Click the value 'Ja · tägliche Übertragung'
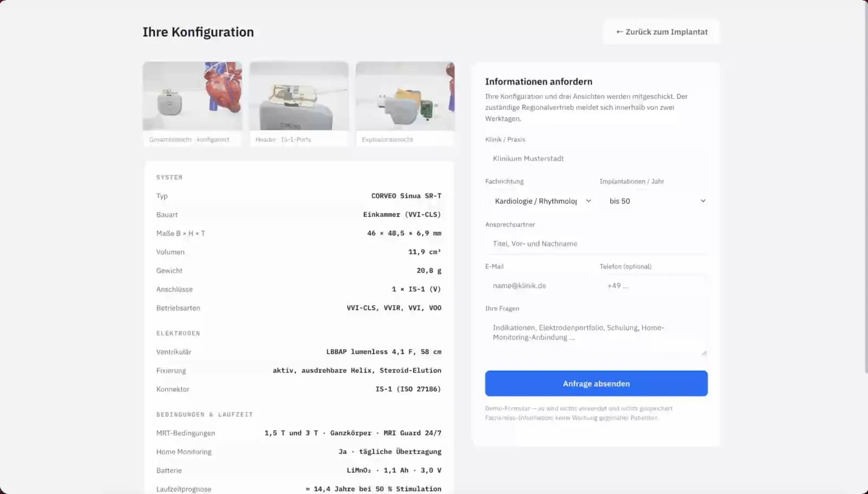 point(390,452)
